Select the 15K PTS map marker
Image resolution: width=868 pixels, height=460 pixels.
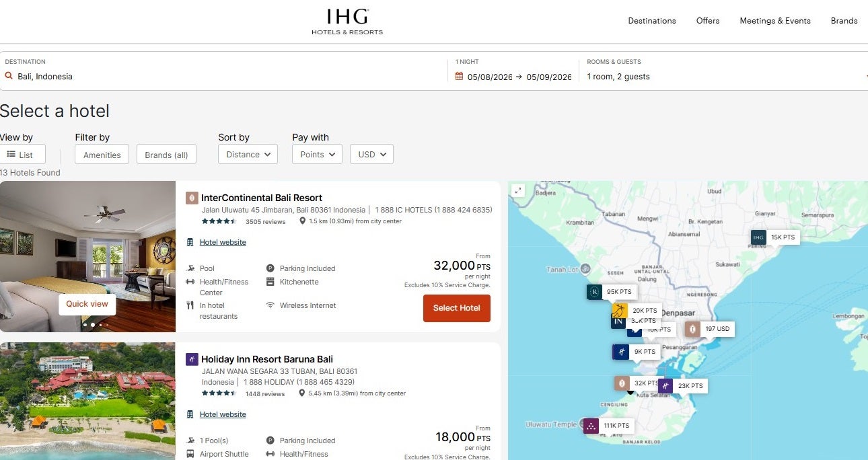click(x=775, y=237)
